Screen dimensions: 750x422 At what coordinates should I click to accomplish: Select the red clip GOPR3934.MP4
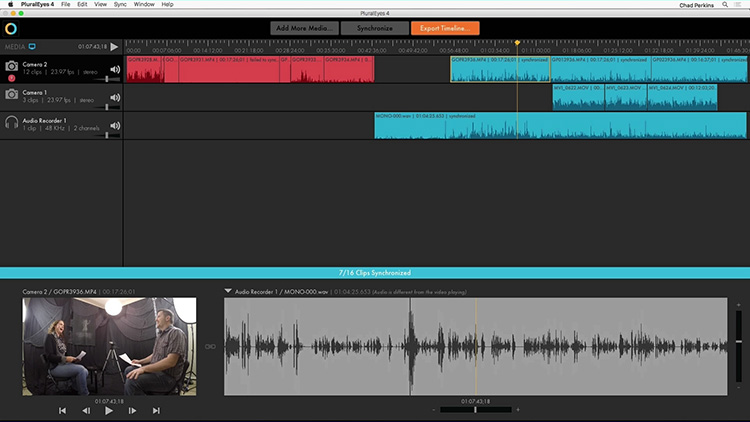click(x=349, y=69)
